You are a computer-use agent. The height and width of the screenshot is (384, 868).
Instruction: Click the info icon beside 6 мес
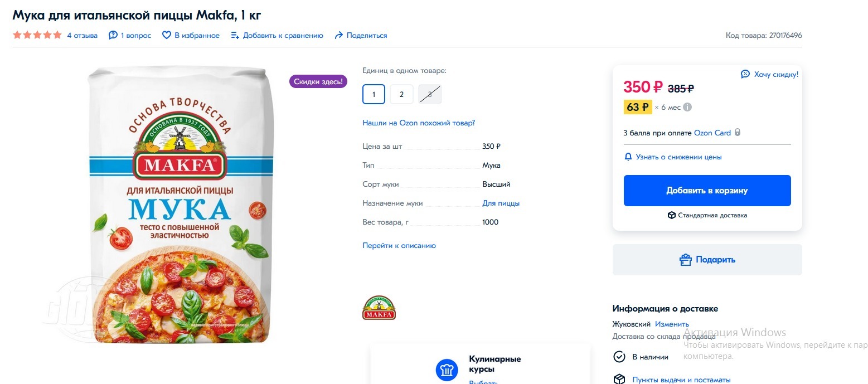688,107
